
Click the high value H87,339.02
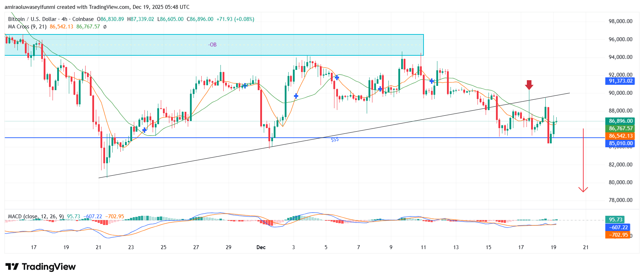click(141, 19)
